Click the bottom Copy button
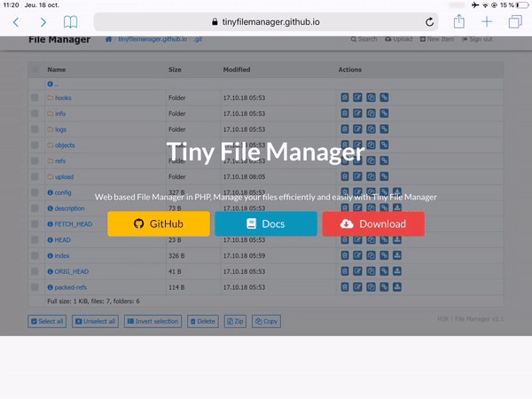 [266, 321]
